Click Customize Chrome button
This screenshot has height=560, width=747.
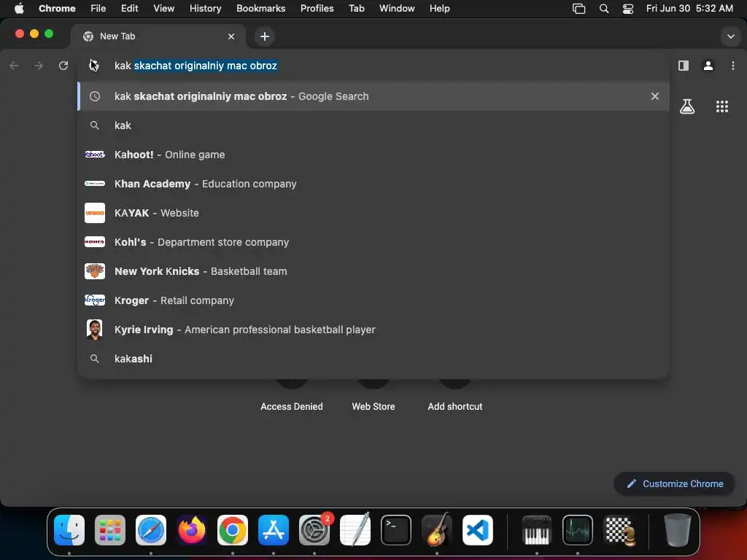(674, 484)
